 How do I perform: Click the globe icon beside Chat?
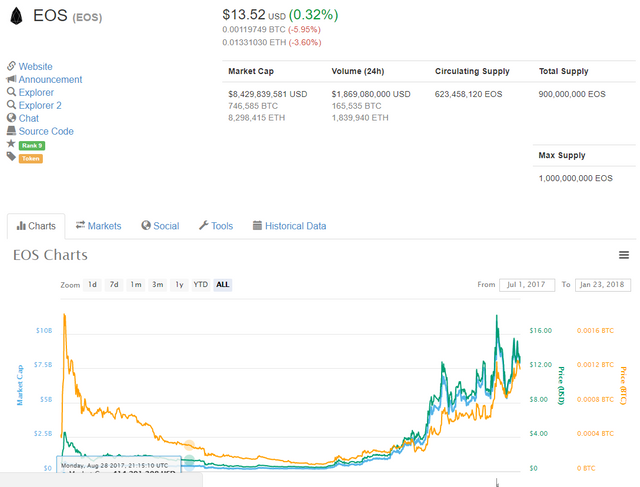[x=11, y=118]
